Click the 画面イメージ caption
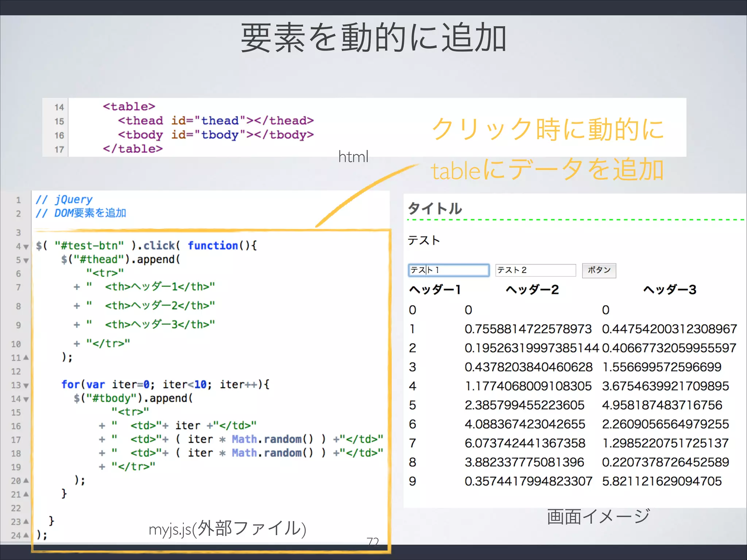This screenshot has height=560, width=747. point(599,517)
